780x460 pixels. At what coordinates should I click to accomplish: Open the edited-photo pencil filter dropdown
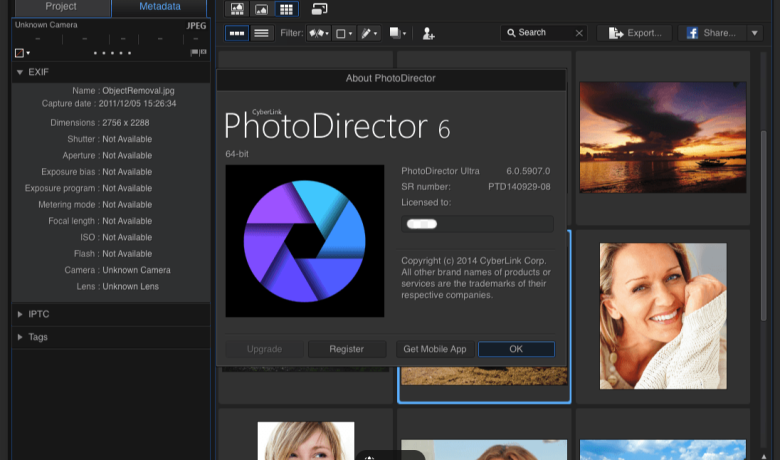(369, 33)
